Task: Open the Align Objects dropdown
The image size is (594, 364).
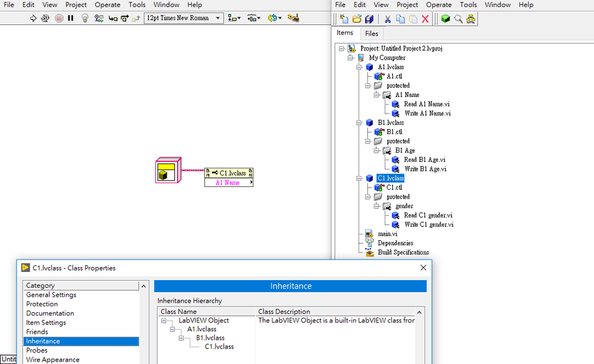Action: (234, 18)
